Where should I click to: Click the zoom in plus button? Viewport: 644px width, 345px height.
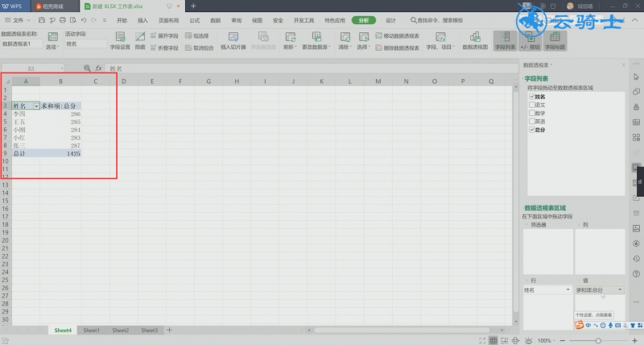(x=635, y=340)
